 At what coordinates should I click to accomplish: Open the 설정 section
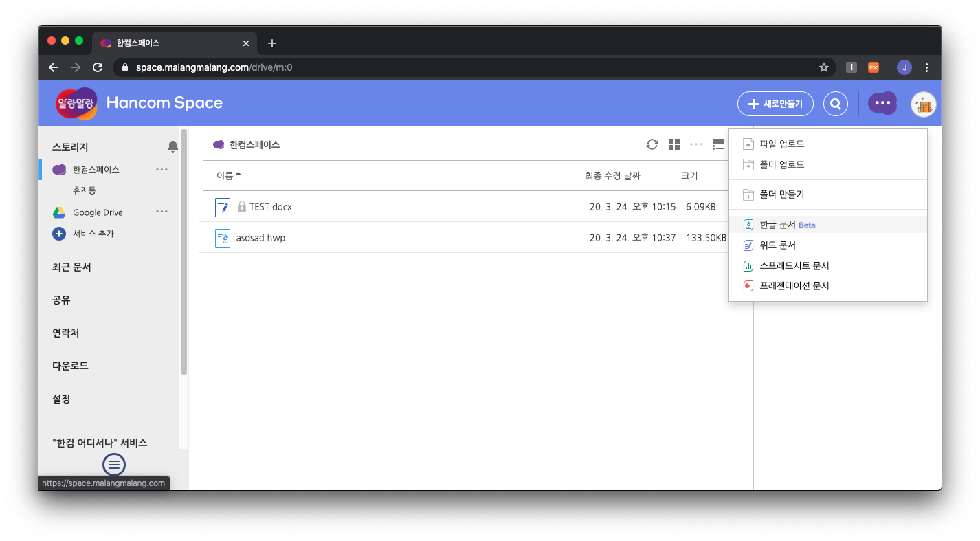pos(61,399)
